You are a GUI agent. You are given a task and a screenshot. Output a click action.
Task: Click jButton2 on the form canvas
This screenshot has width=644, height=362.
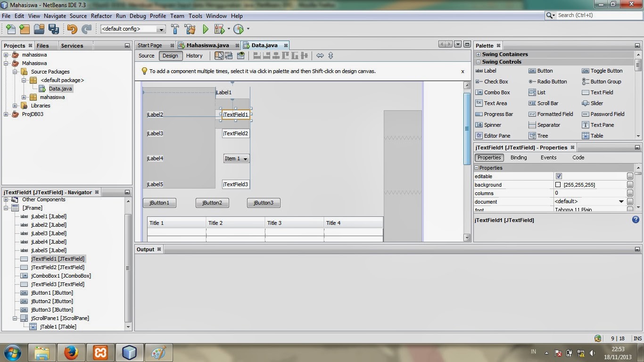[x=212, y=203]
